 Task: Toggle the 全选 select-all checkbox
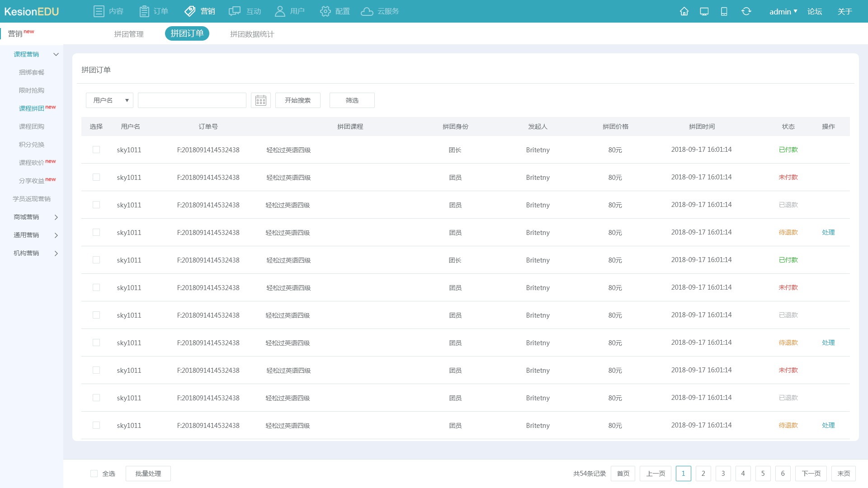(x=94, y=474)
